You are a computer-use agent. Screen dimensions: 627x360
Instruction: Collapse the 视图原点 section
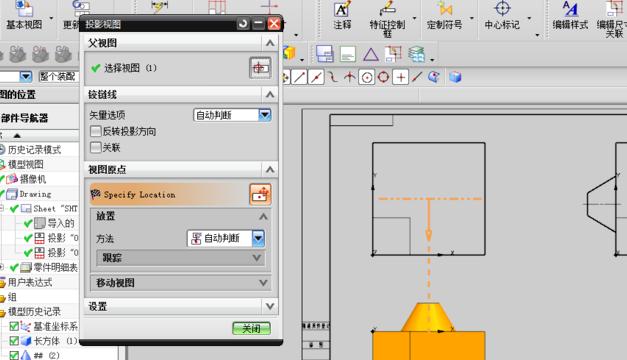pos(270,170)
